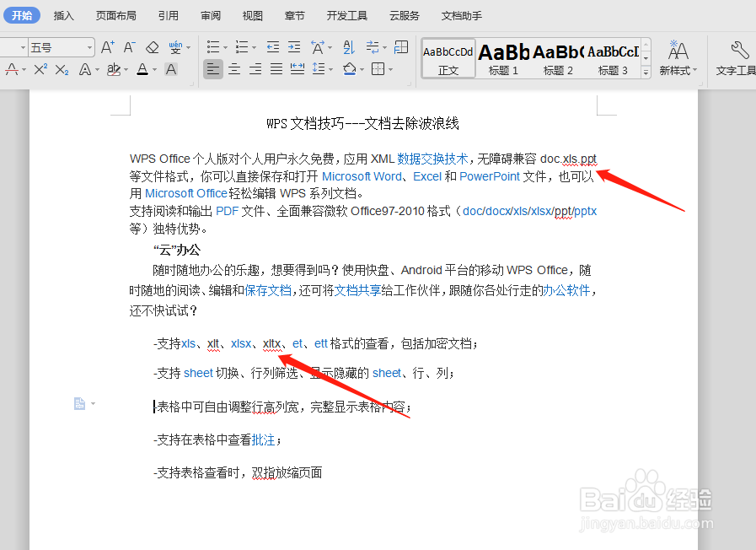
Task: Justify the paragraph text
Action: [x=276, y=69]
